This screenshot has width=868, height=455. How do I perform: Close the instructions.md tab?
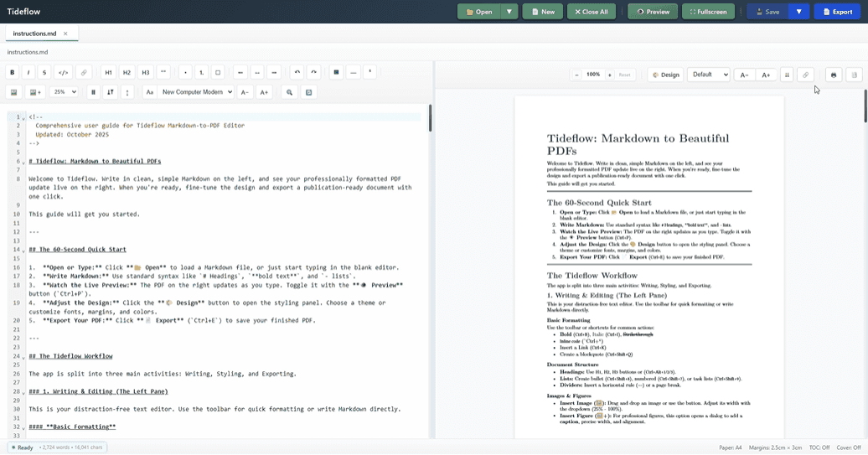pos(65,34)
